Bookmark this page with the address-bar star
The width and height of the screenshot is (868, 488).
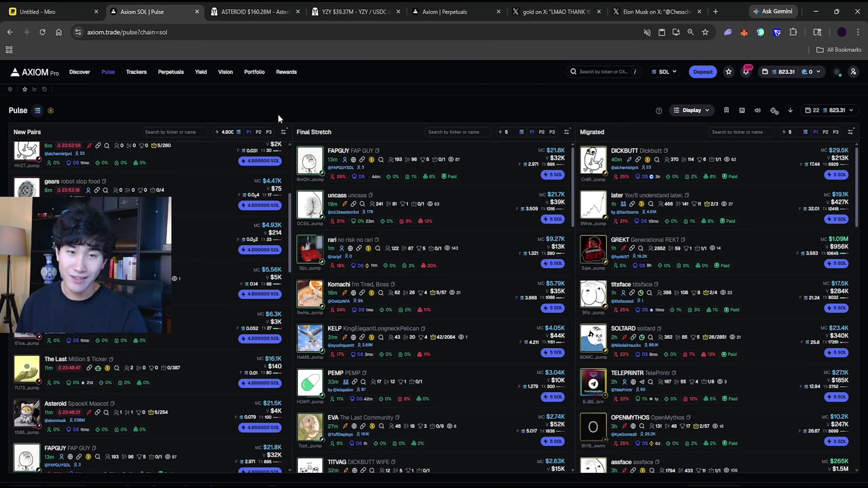pyautogui.click(x=705, y=32)
